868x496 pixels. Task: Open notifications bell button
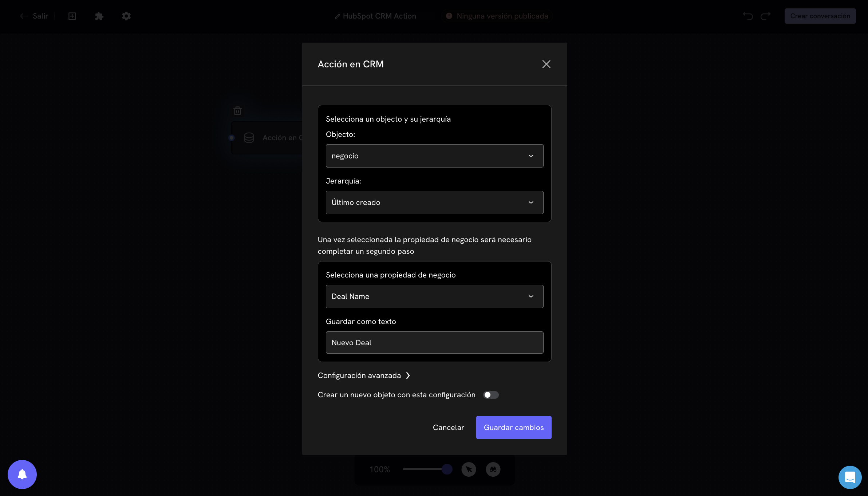click(22, 475)
